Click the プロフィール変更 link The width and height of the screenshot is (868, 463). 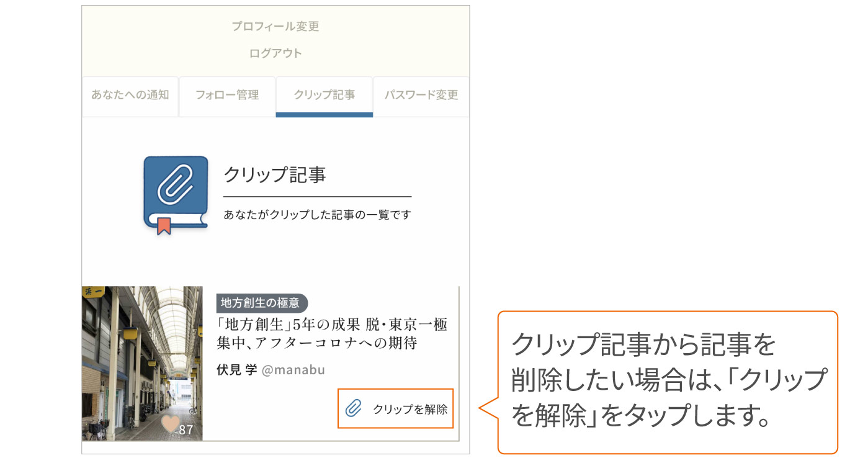pos(275,27)
